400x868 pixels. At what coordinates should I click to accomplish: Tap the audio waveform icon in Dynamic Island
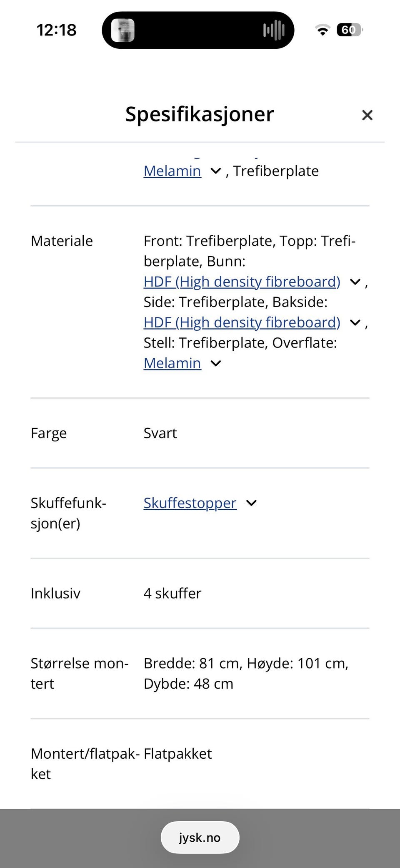tap(274, 30)
